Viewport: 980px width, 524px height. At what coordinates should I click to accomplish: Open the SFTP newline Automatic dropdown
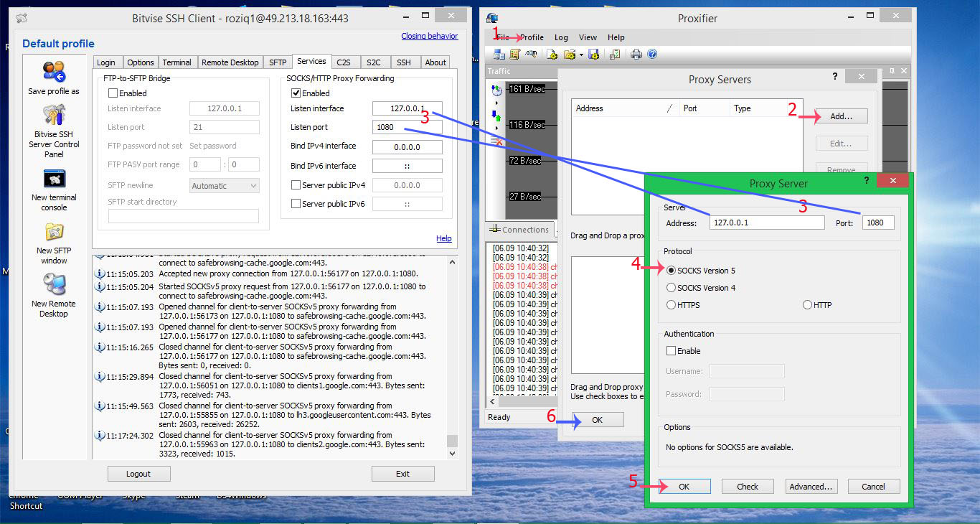click(x=224, y=186)
